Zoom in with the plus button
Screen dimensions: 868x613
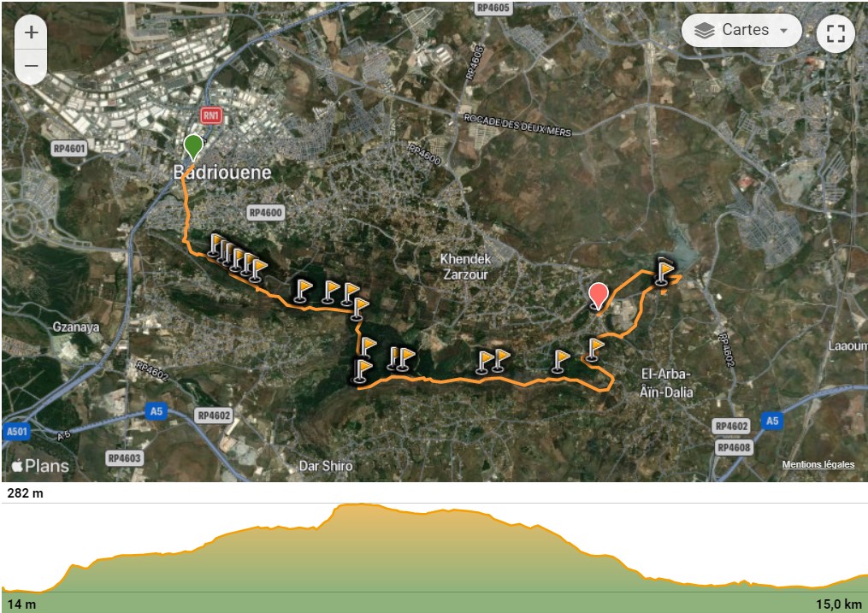click(x=31, y=32)
